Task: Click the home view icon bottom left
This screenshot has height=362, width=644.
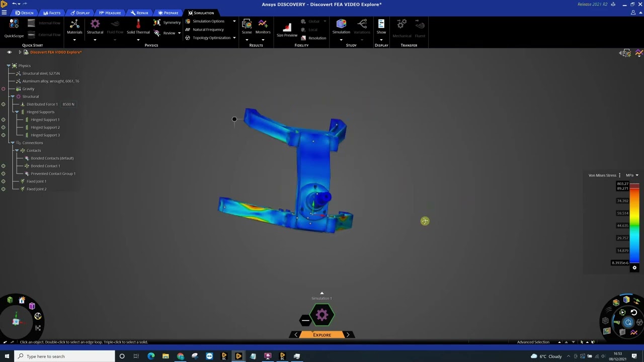Action: [22, 300]
